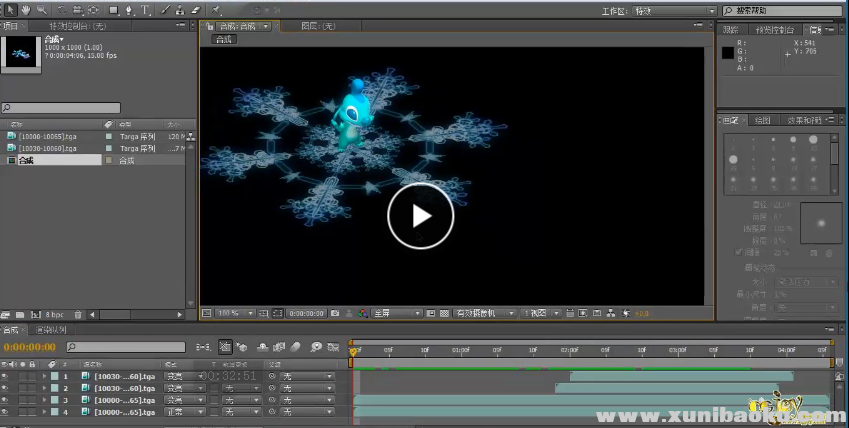849x428 pixels.
Task: Delete selected item with trash icon
Action: (78, 314)
